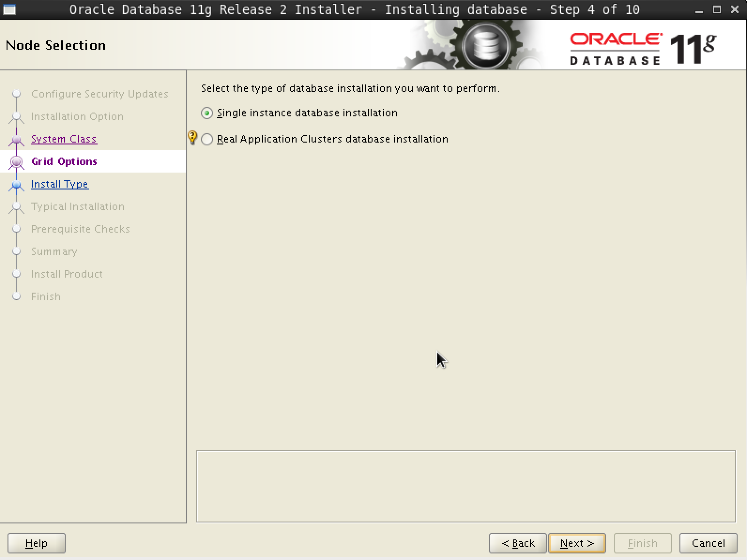Click the Prerequisite Checks step label
This screenshot has width=747, height=560.
click(81, 229)
